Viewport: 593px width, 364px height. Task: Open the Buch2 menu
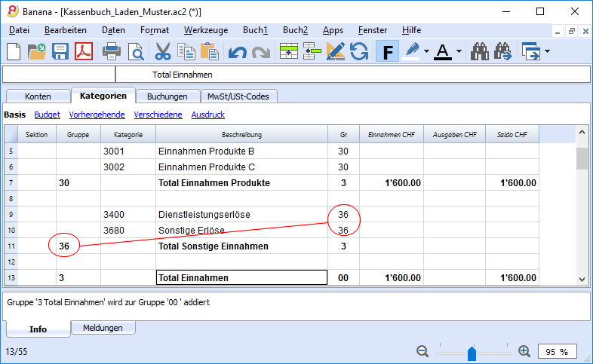tap(295, 30)
